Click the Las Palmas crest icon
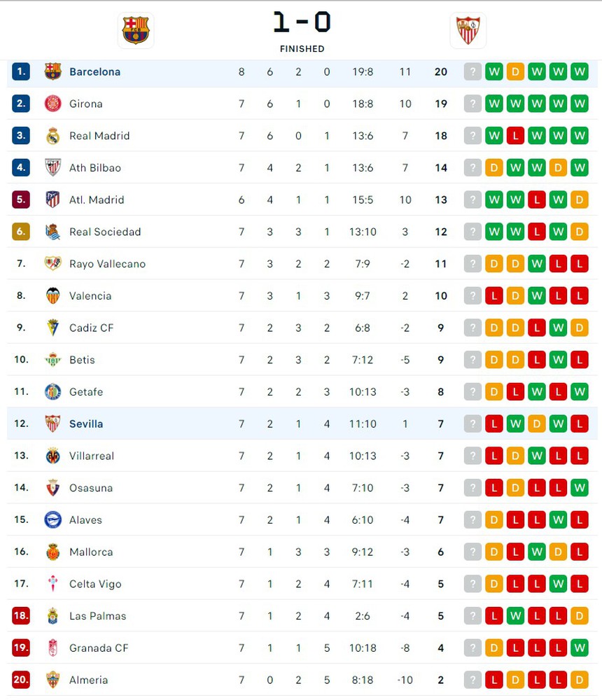The width and height of the screenshot is (602, 700). pyautogui.click(x=53, y=616)
